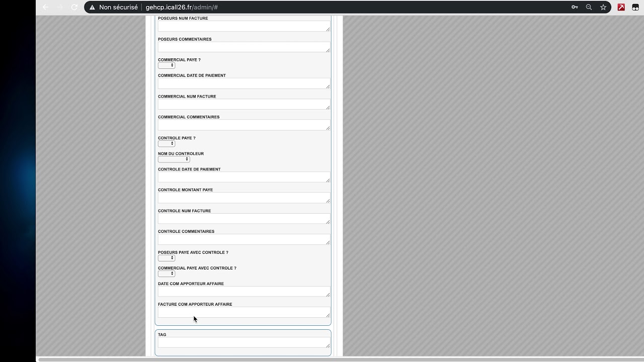Click the POSEURS COMMENTAIRES field
Image resolution: width=644 pixels, height=362 pixels.
click(244, 47)
